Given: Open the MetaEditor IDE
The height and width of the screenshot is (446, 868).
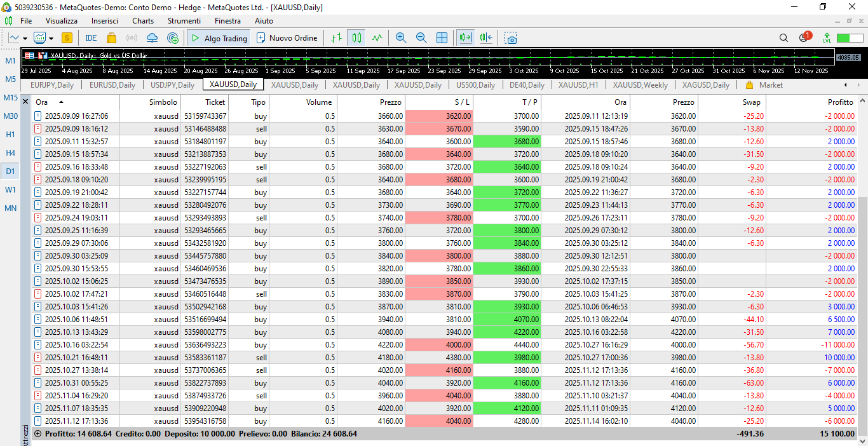Looking at the screenshot, I should 91,38.
